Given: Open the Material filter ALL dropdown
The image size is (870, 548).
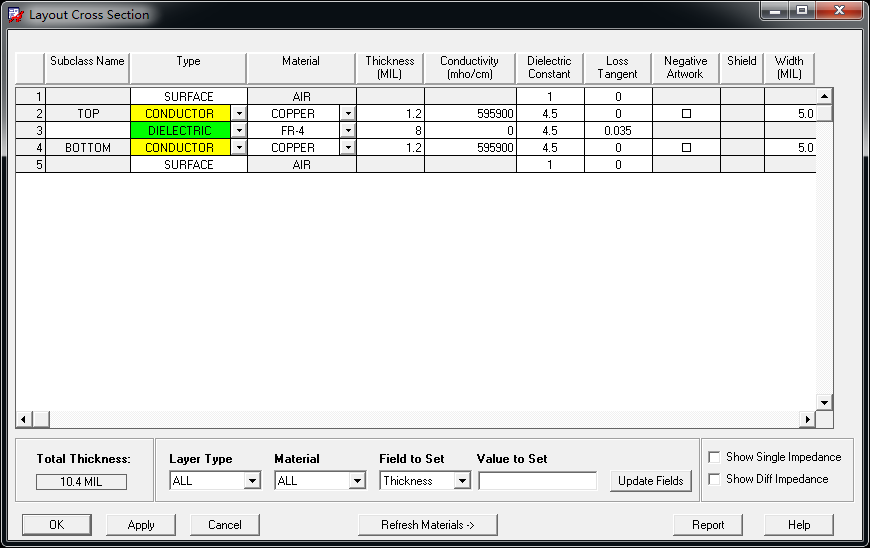Looking at the screenshot, I should 357,480.
